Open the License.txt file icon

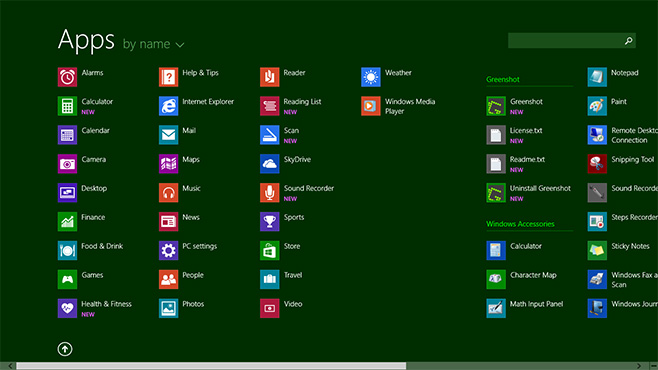(496, 135)
